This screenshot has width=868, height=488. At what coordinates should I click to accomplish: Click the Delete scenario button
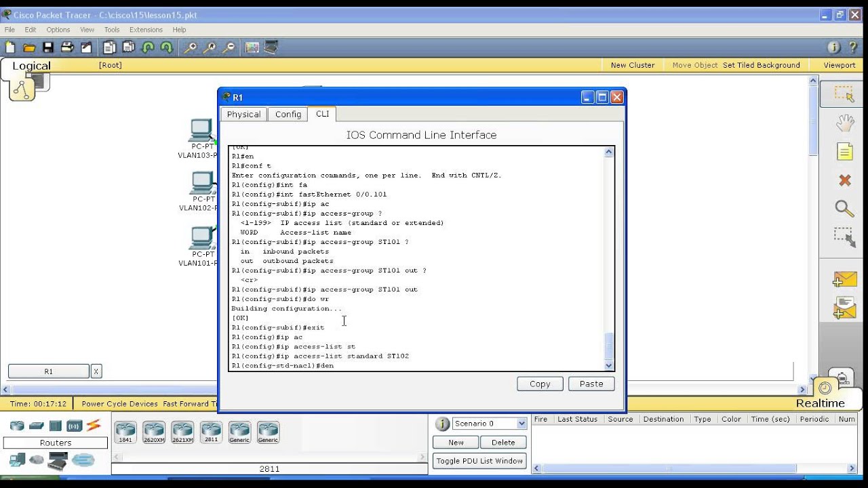503,443
